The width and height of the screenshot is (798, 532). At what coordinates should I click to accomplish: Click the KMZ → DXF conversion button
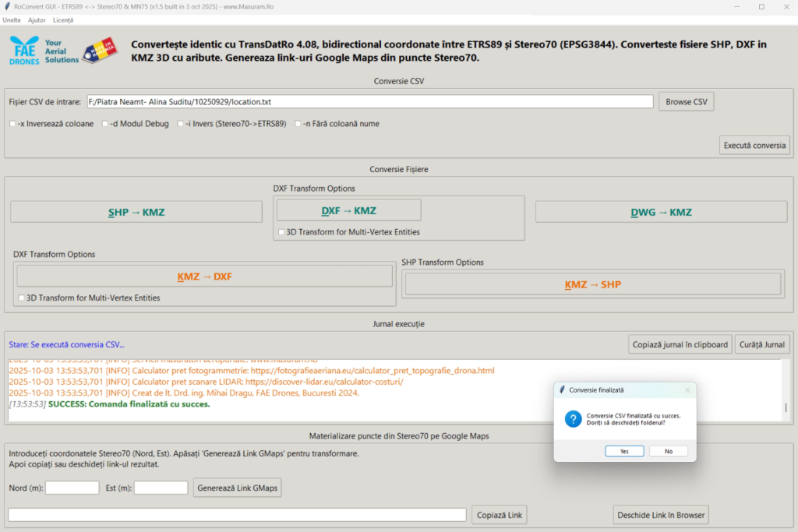204,277
